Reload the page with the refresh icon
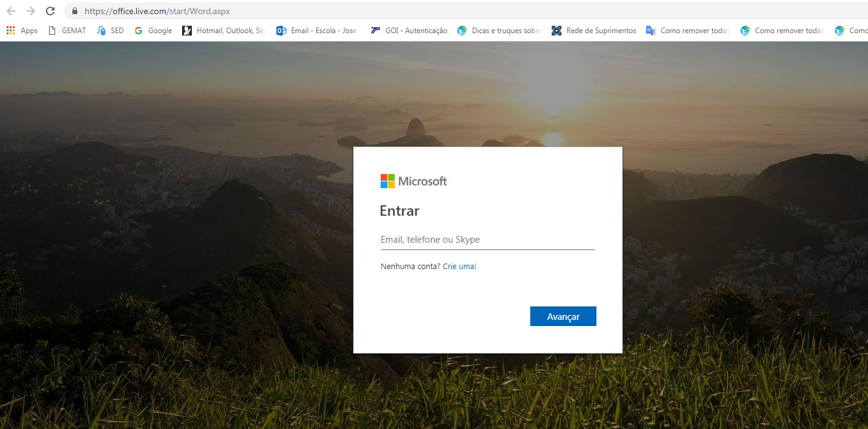Screen dimensions: 868x429 coord(50,11)
